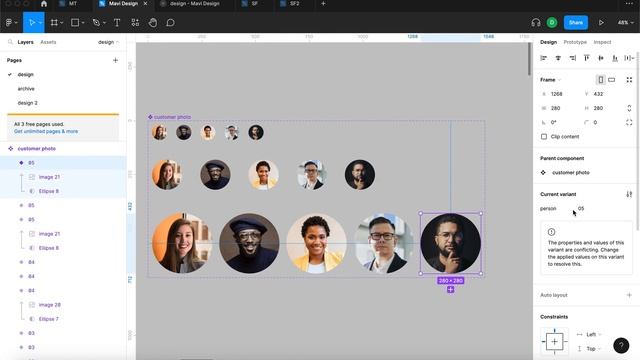The image size is (640, 360).
Task: Switch frame orientation to portrait
Action: click(x=600, y=80)
